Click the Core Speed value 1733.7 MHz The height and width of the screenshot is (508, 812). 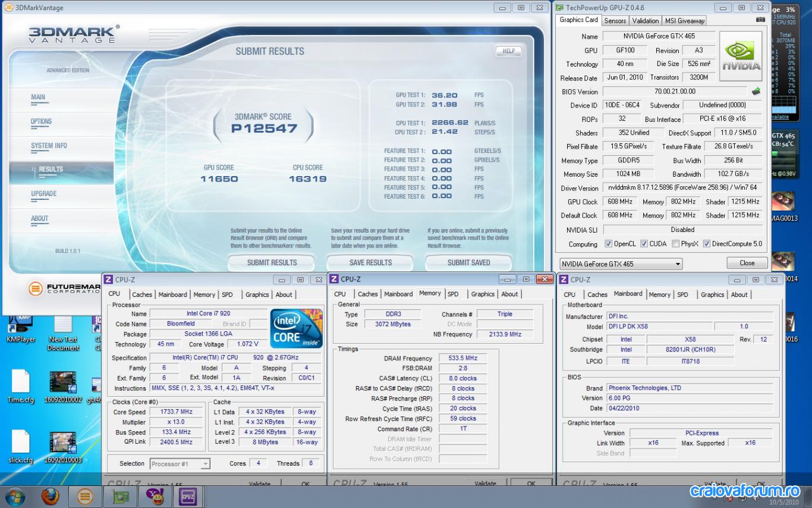pyautogui.click(x=177, y=412)
